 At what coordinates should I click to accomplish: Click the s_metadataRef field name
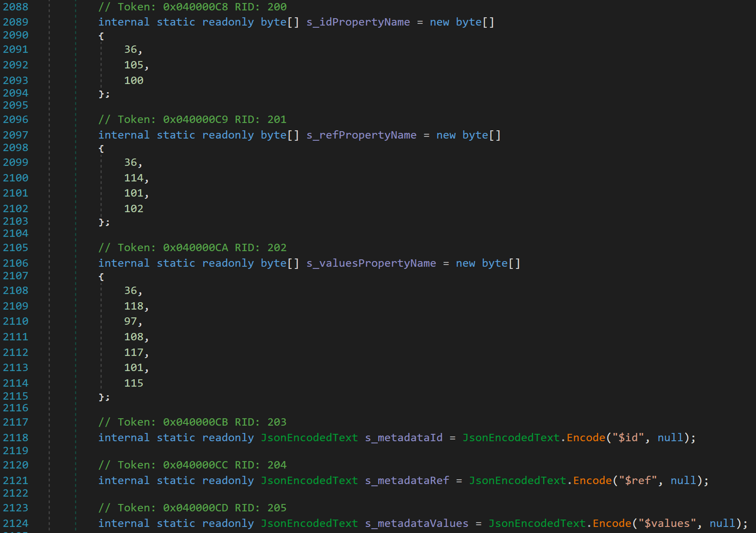tap(407, 481)
